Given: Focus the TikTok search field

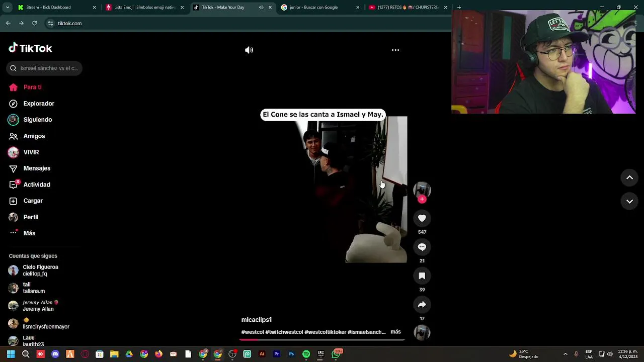Looking at the screenshot, I should (44, 68).
